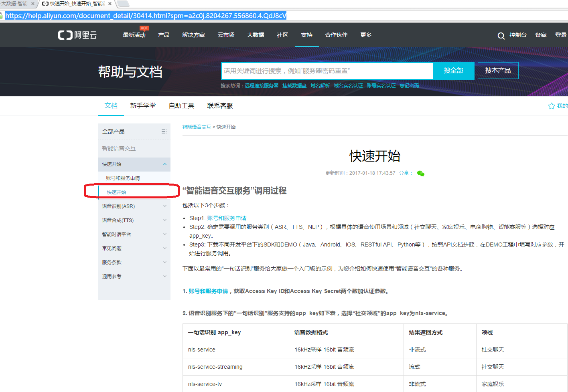This screenshot has width=568, height=392.
Task: Click the 智能语音交互 breadcrumb link
Action: tap(197, 127)
